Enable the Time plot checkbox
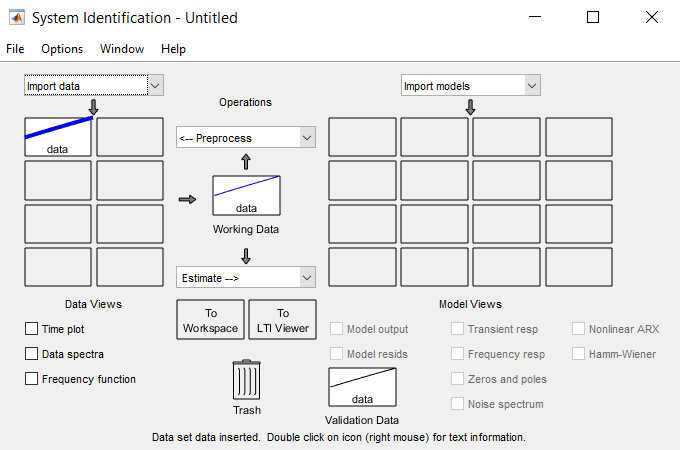This screenshot has height=450, width=680. [31, 329]
